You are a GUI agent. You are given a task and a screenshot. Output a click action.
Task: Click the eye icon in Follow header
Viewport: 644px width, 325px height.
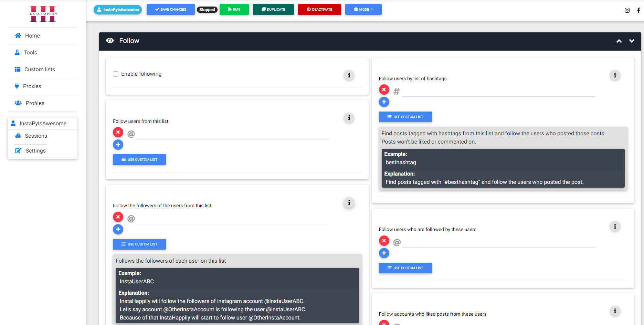(x=110, y=41)
